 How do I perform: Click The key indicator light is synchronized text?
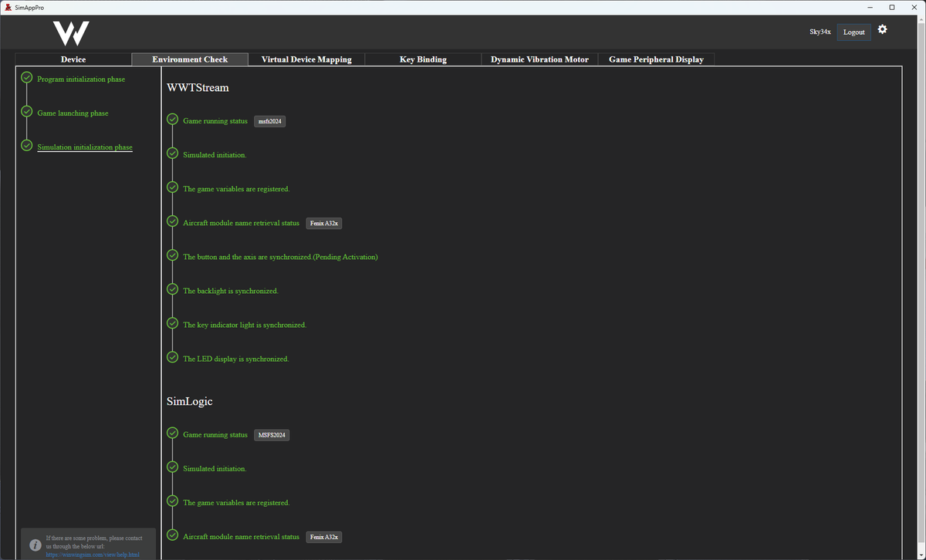point(245,325)
